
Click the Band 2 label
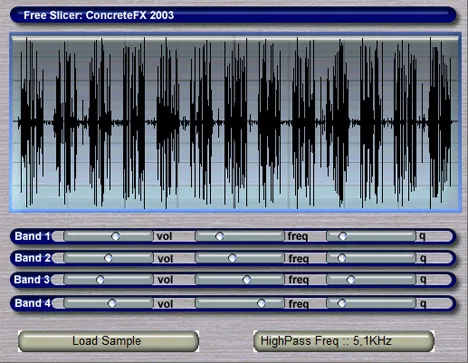[x=32, y=258]
